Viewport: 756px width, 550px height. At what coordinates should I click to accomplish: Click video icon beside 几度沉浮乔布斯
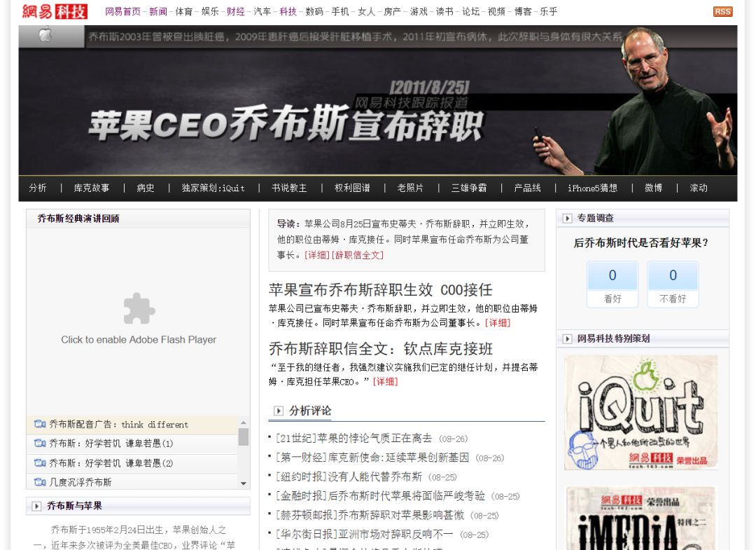tap(40, 482)
